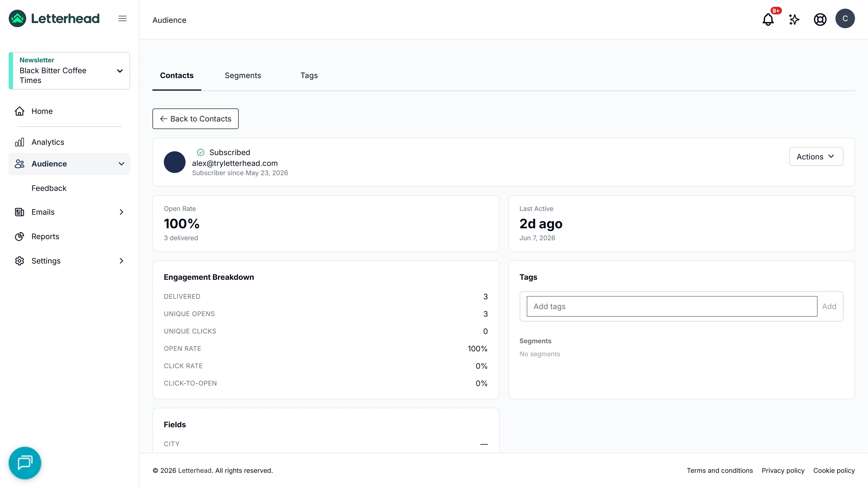This screenshot has width=868, height=488.
Task: Click the Jun 7, 2026 date
Action: click(x=537, y=238)
